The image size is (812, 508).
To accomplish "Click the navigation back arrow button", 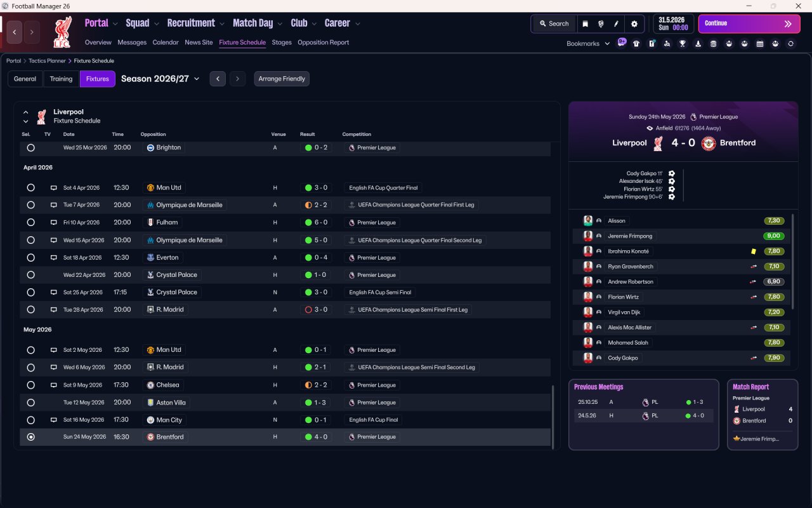I will [15, 32].
